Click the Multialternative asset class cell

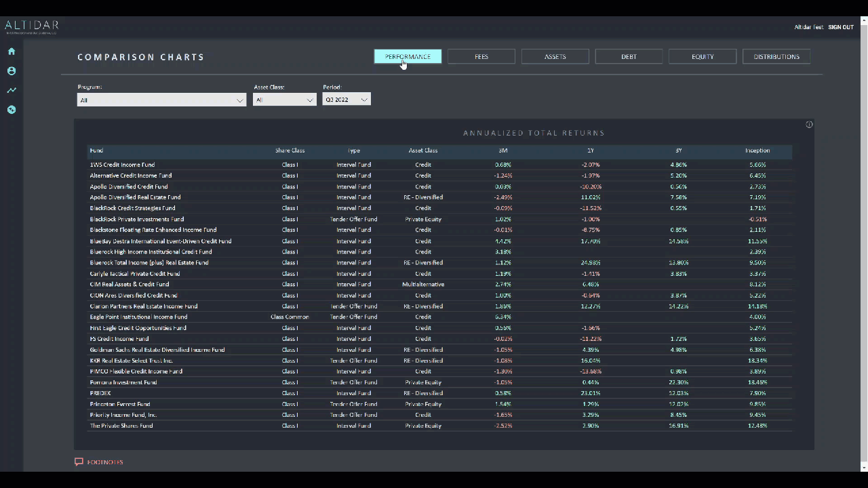click(423, 285)
